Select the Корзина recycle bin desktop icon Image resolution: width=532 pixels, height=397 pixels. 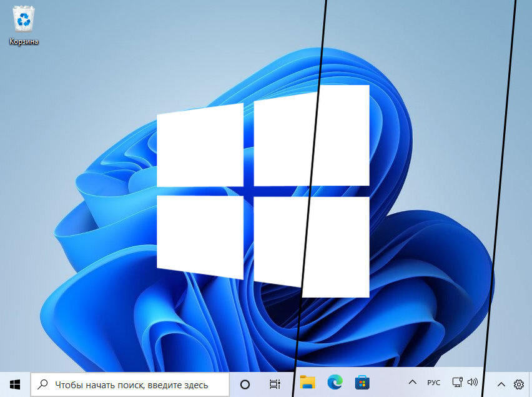[23, 26]
